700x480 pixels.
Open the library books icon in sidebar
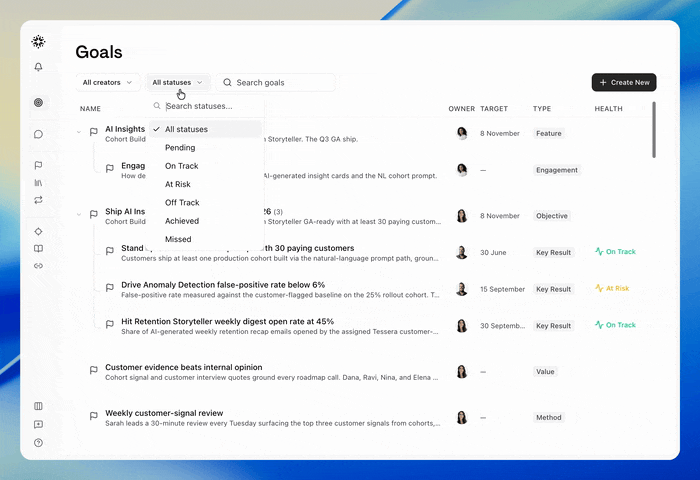pos(38,183)
